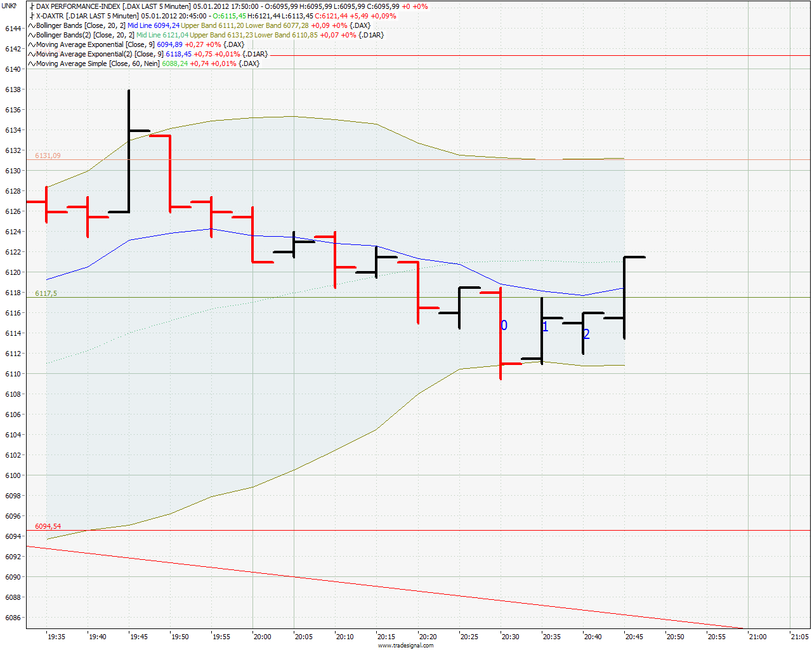Screen dimensions: 812x650
Task: Click the UNKN label in top-left corner
Action: point(9,6)
